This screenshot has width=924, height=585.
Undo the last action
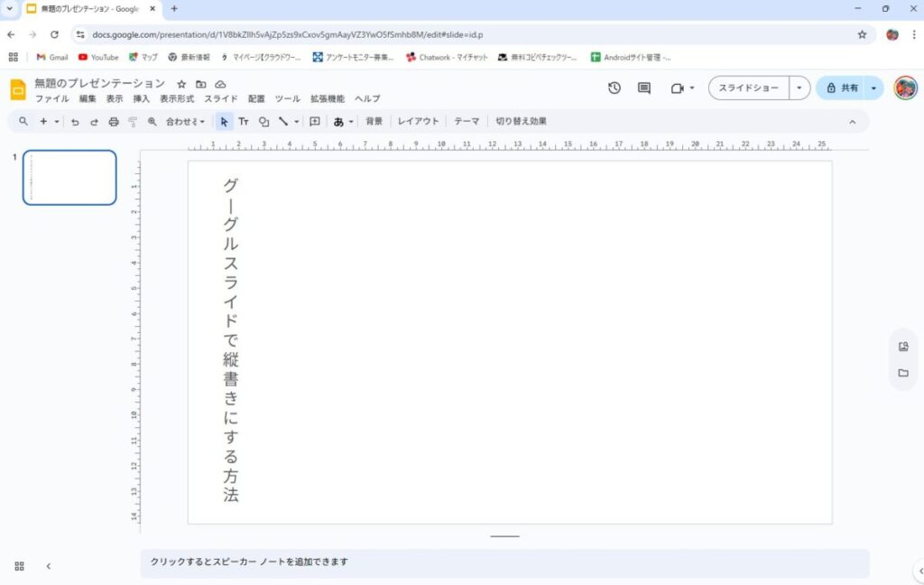coord(75,122)
